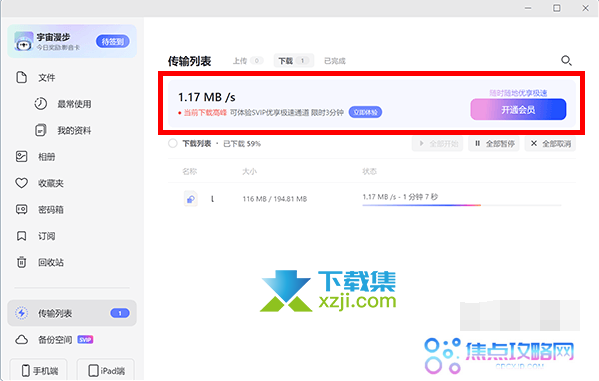Click 全部开始 start all button
This screenshot has width=599, height=381.
(437, 144)
